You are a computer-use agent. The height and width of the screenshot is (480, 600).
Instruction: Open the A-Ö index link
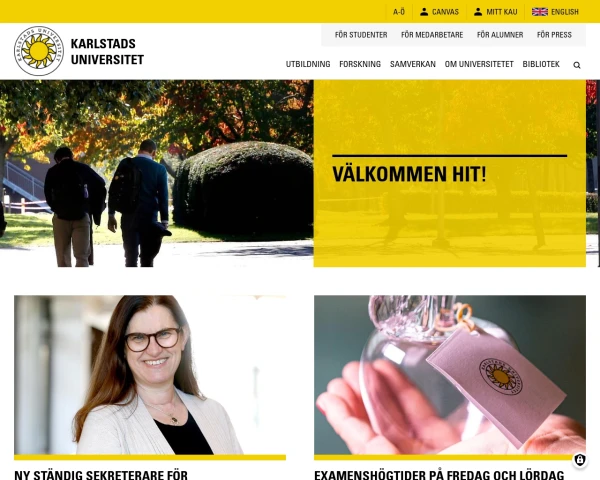pyautogui.click(x=399, y=12)
